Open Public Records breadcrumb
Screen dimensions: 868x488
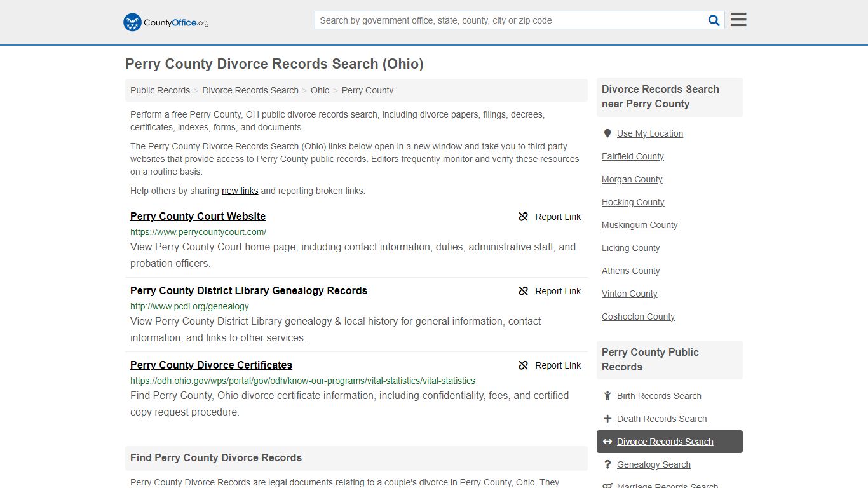160,90
